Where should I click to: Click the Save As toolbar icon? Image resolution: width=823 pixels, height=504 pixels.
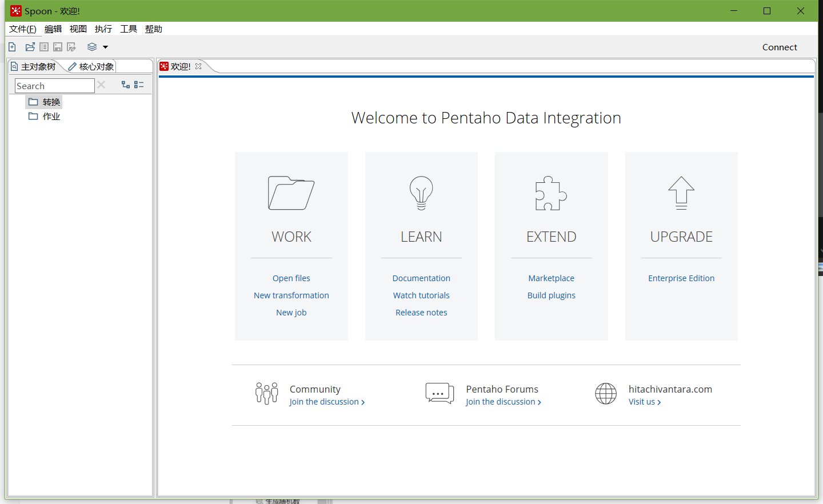coord(71,47)
